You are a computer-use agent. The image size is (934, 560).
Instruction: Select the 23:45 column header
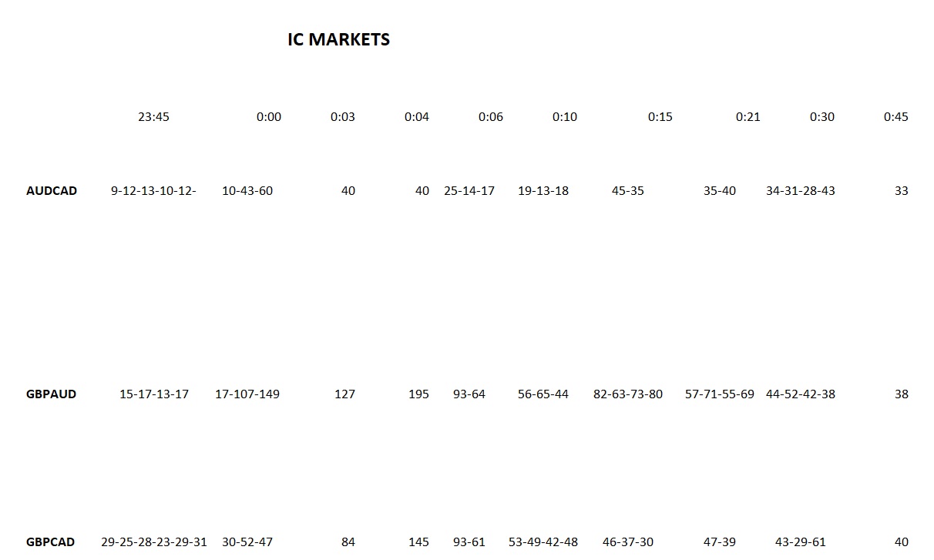click(x=154, y=117)
